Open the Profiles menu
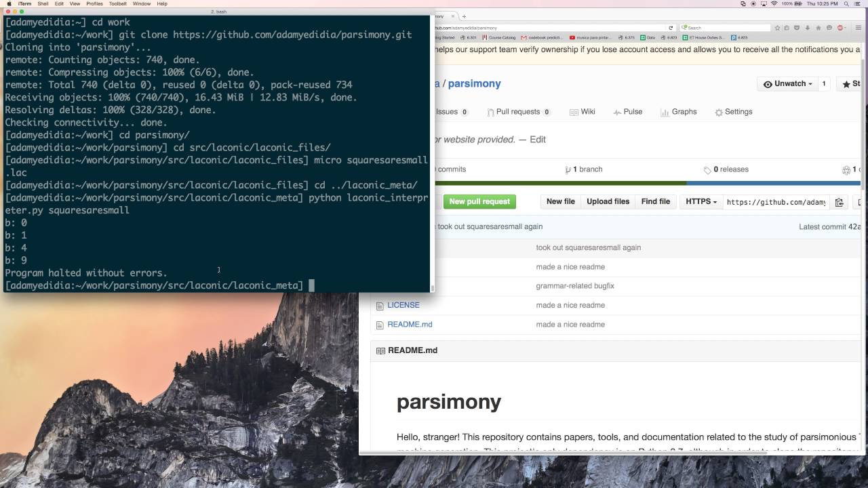868x488 pixels. tap(94, 3)
